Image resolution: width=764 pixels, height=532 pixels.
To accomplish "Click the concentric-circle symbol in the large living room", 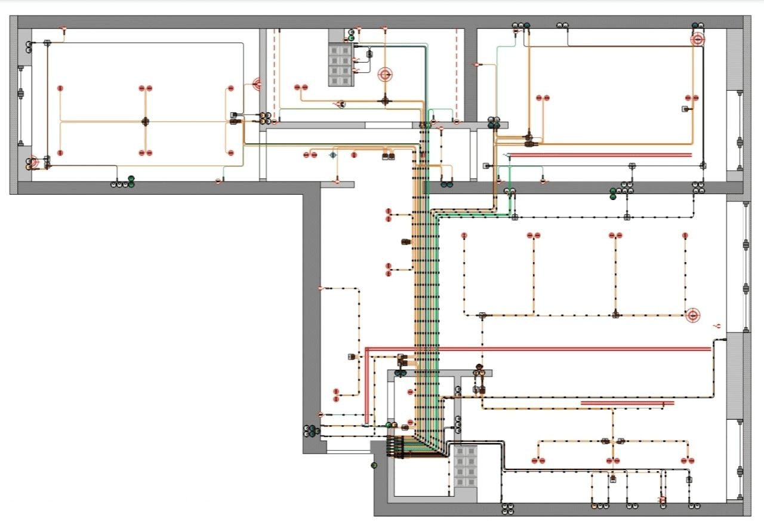I will click(692, 315).
